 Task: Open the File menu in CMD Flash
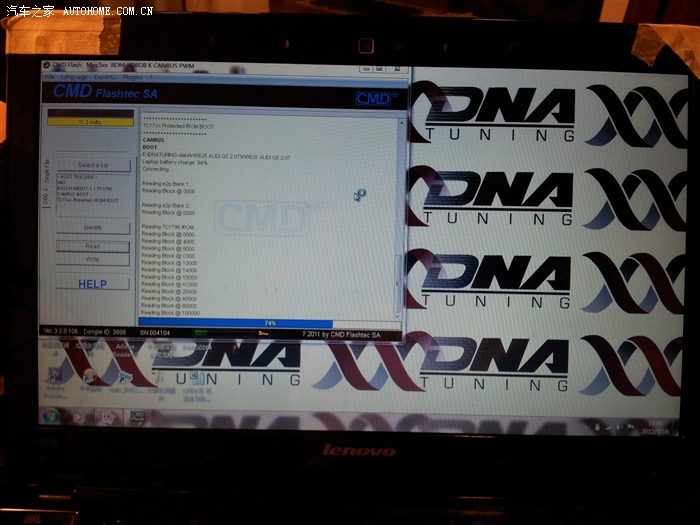50,77
